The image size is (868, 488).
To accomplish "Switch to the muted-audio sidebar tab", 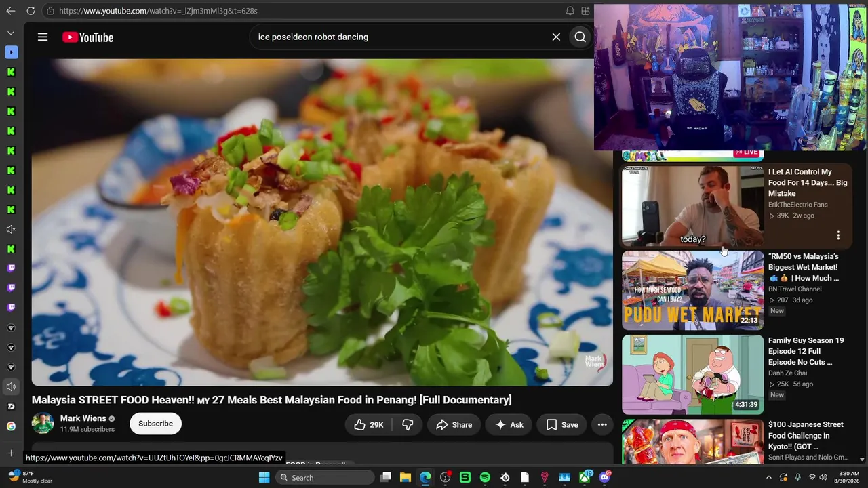I will [x=11, y=230].
